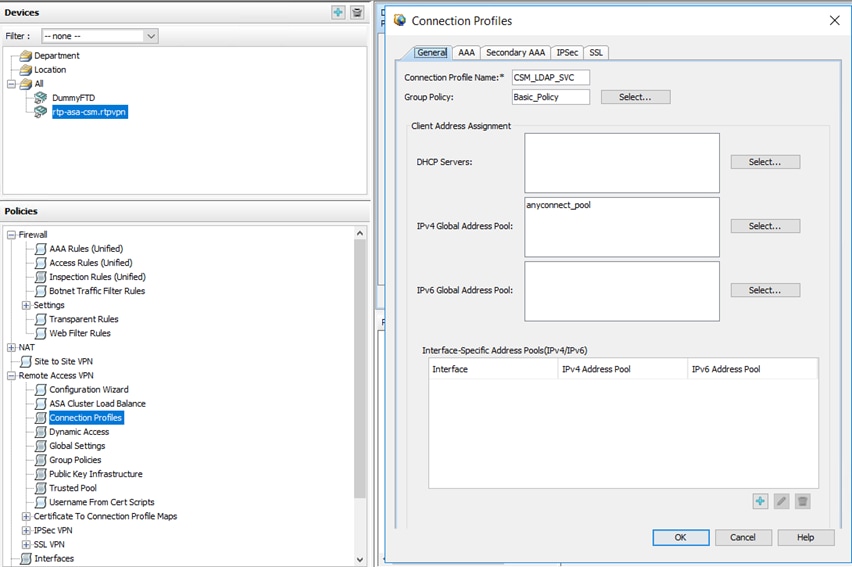Click the Web Filter Rules policy icon
Screen dimensions: 852x567
click(41, 333)
